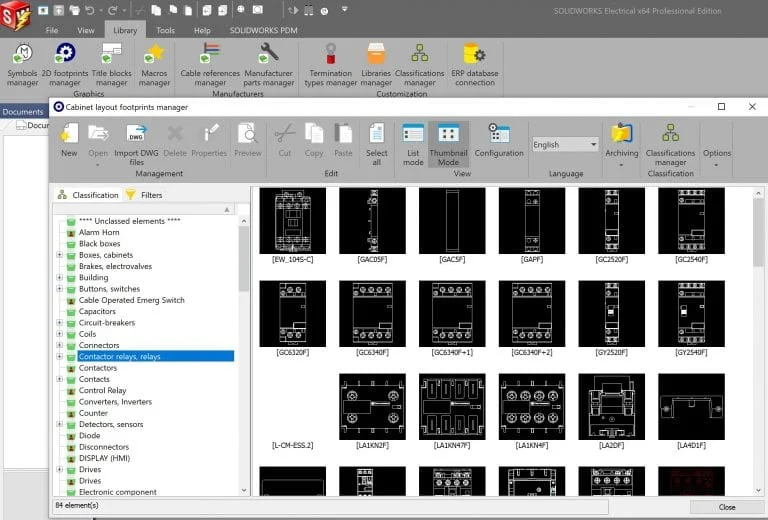Expand the Boxes, cabinets tree node
Screen dimensions: 768x520
[59, 255]
